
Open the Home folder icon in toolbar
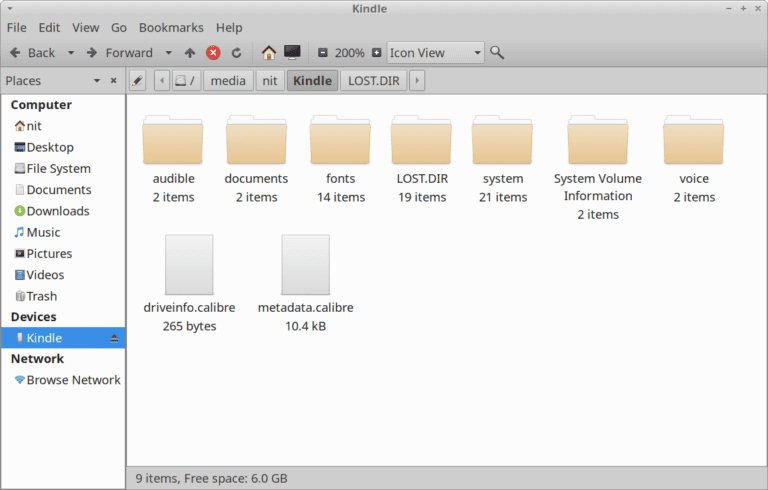tap(268, 52)
